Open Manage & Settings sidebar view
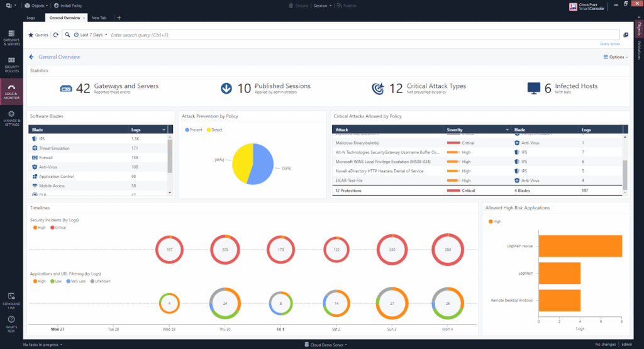The width and height of the screenshot is (644, 349). (x=11, y=118)
